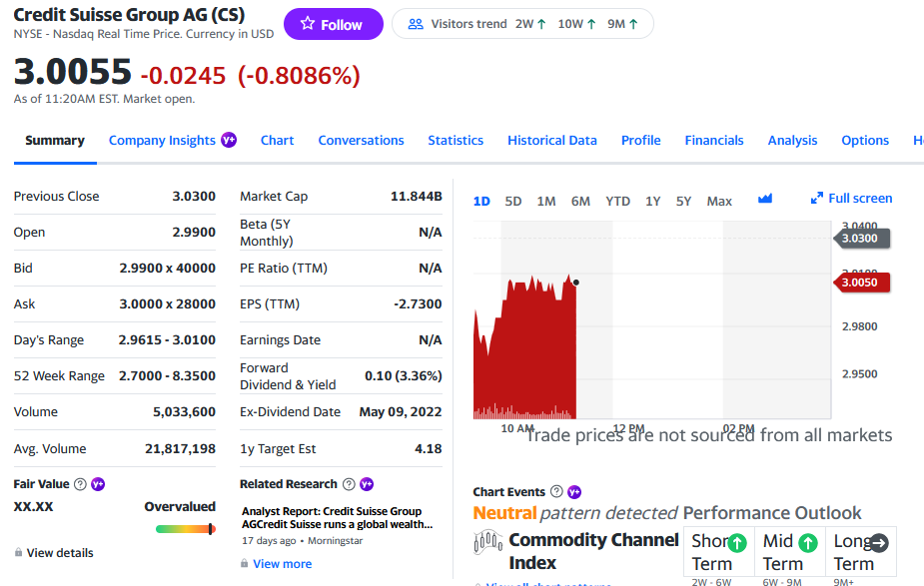Open the Financials tab
The height and width of the screenshot is (586, 924).
coord(713,140)
